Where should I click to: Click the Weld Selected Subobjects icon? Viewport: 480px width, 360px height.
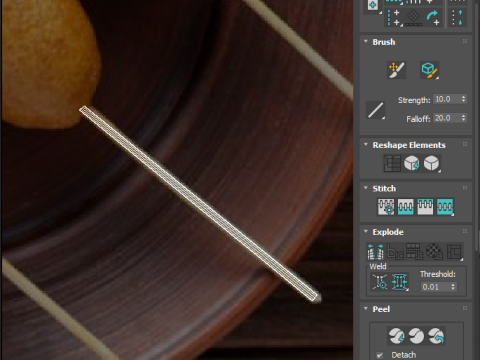(x=399, y=282)
